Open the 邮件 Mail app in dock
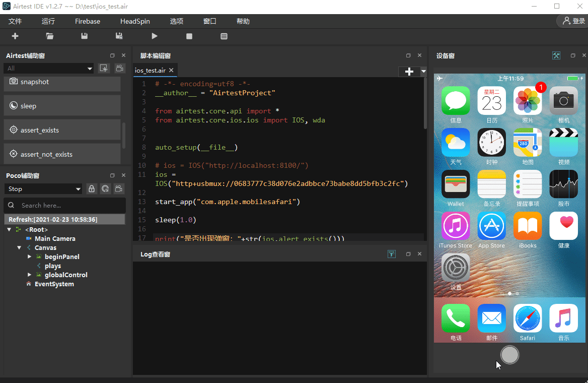The image size is (588, 383). pyautogui.click(x=492, y=318)
